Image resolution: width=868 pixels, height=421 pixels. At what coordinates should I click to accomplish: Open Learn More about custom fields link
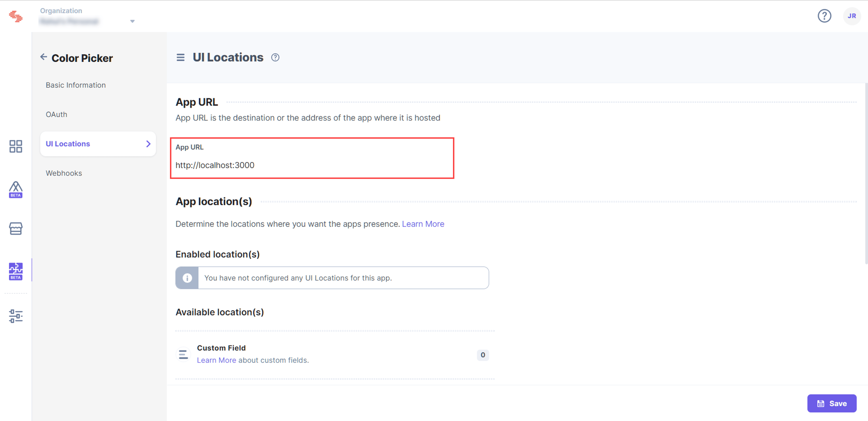click(216, 360)
